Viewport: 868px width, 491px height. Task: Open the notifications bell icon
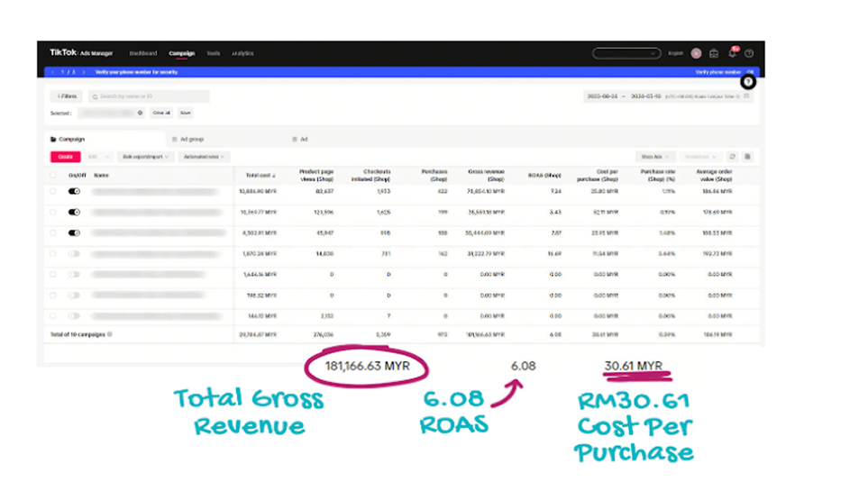click(x=732, y=53)
